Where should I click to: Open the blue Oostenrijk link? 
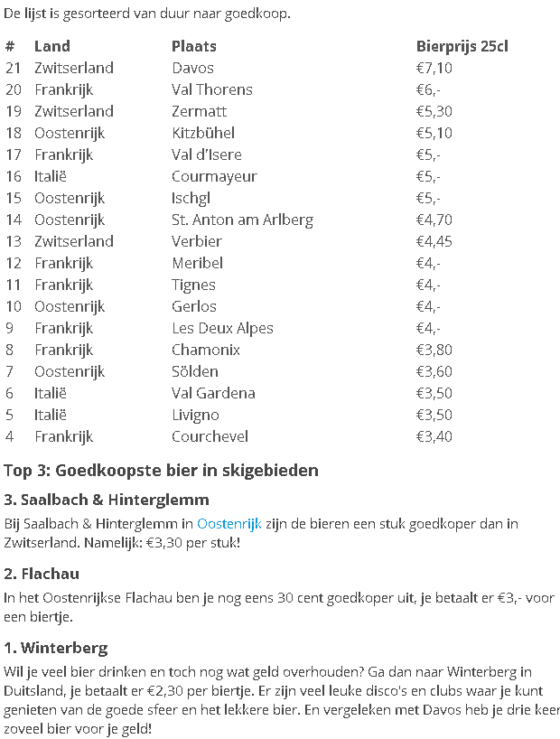[x=229, y=524]
